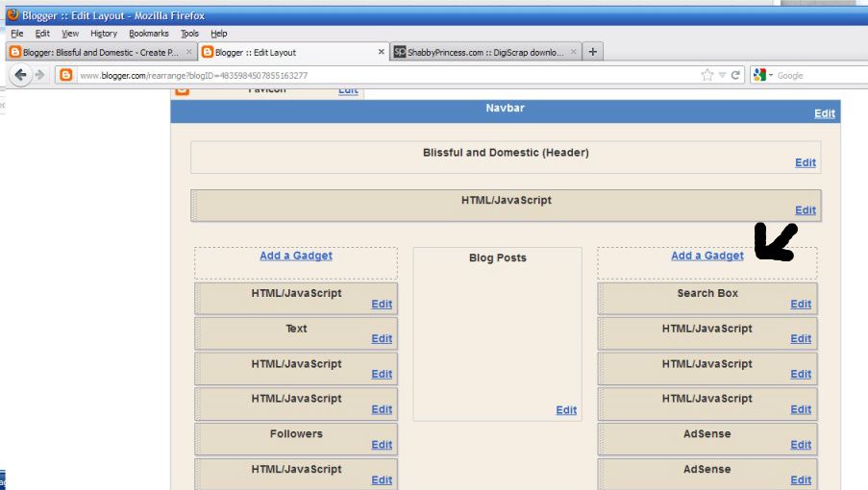Open the Tools menu
The height and width of the screenshot is (490, 868).
coord(189,34)
